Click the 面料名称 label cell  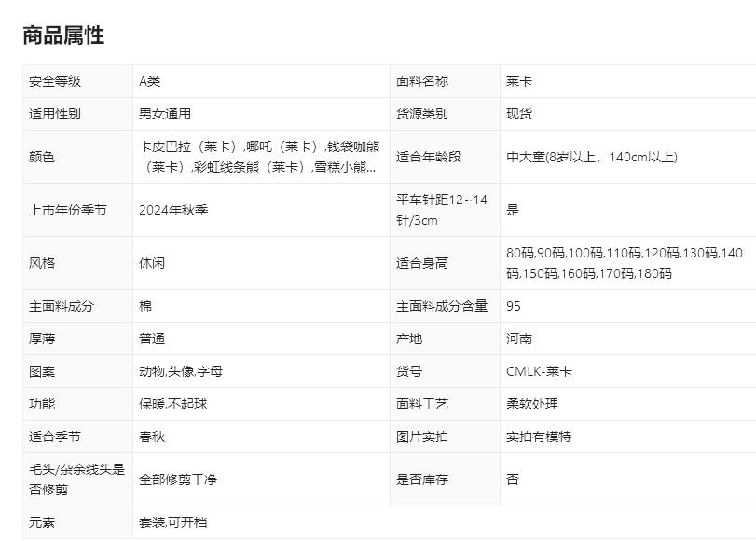(422, 81)
